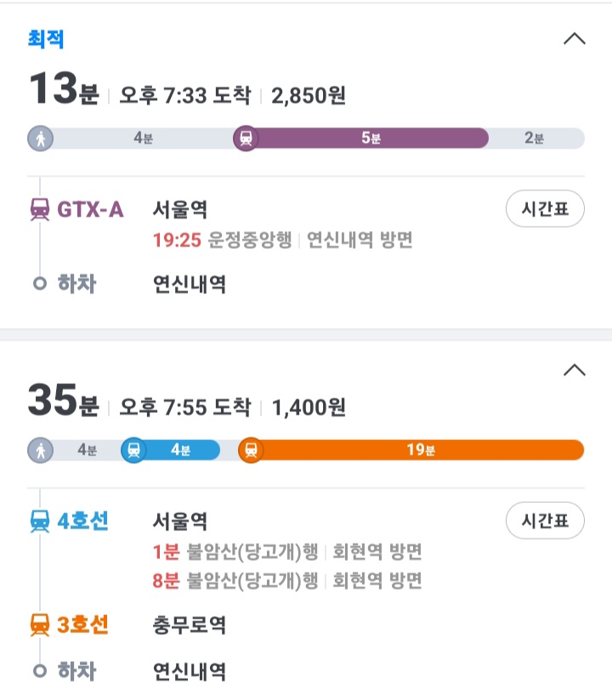
Task: Click the purple 5분 GTX segment bar
Action: (x=371, y=138)
